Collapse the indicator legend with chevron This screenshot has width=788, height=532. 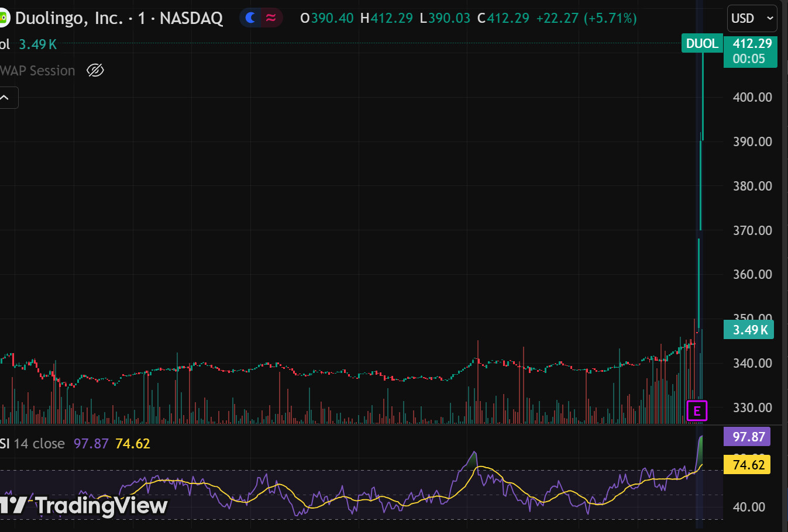tap(6, 98)
